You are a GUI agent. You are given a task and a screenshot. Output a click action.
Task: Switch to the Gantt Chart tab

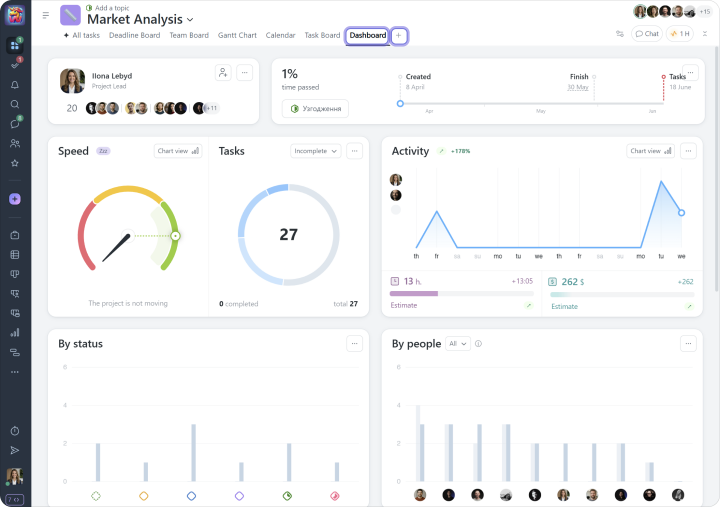(236, 35)
